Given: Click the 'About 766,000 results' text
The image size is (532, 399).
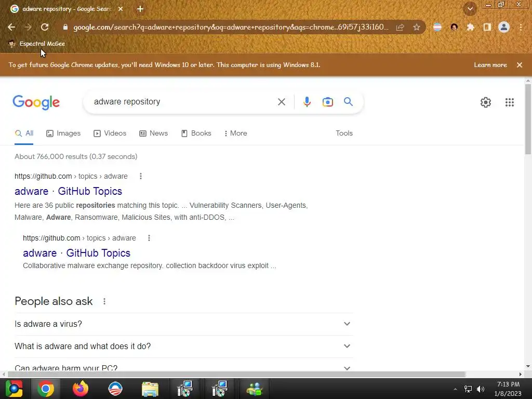Looking at the screenshot, I should pyautogui.click(x=76, y=157).
